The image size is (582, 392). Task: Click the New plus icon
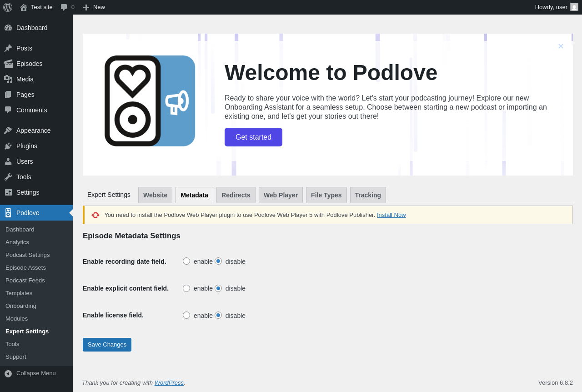[86, 7]
